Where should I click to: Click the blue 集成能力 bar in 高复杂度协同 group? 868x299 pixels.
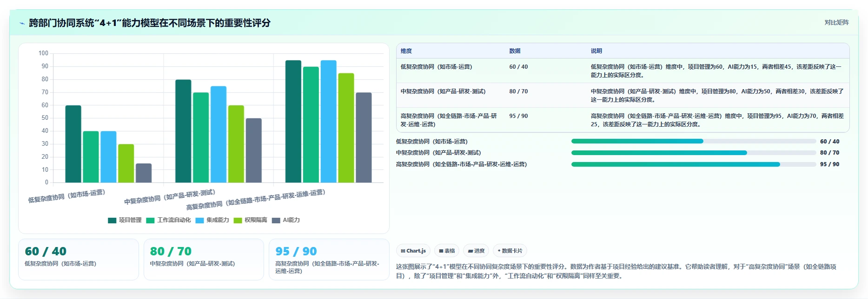pyautogui.click(x=329, y=121)
